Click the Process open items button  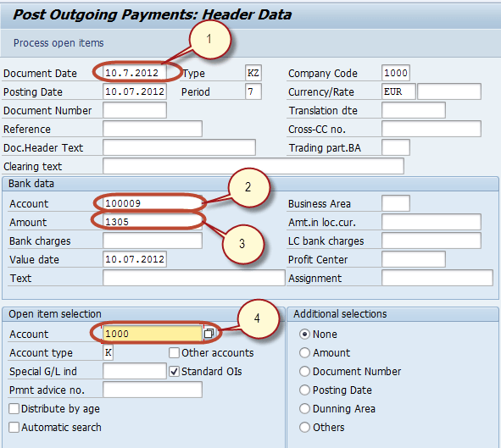(x=58, y=42)
